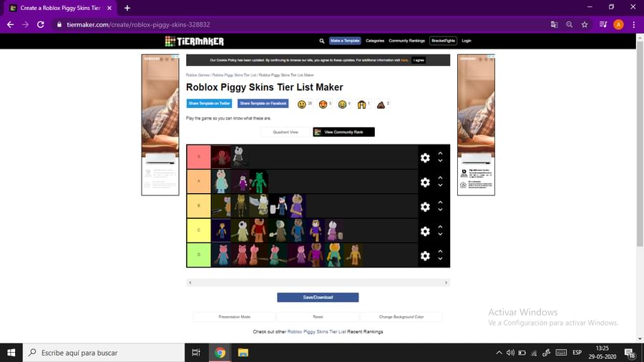Reload the page with the browser refresh icon

(41, 24)
